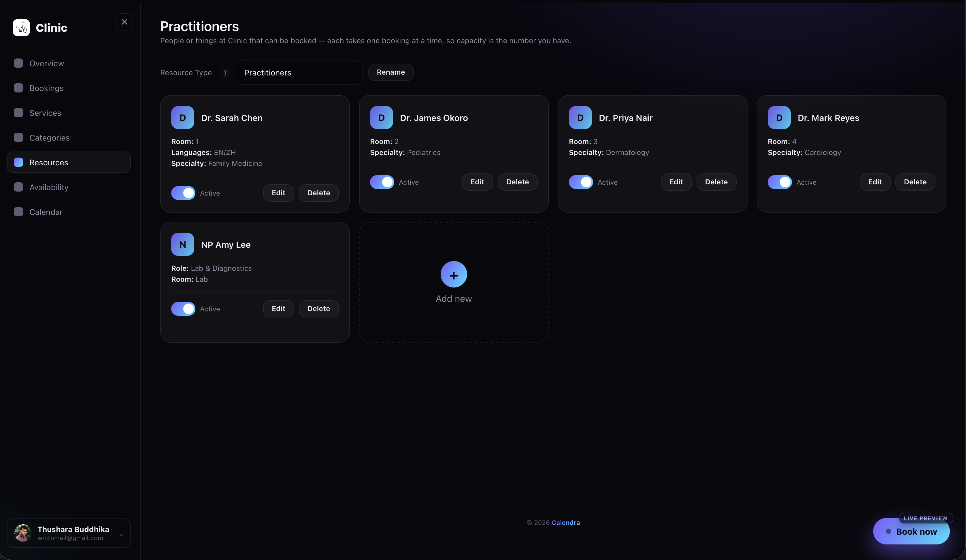Click the Add new label

[454, 299]
